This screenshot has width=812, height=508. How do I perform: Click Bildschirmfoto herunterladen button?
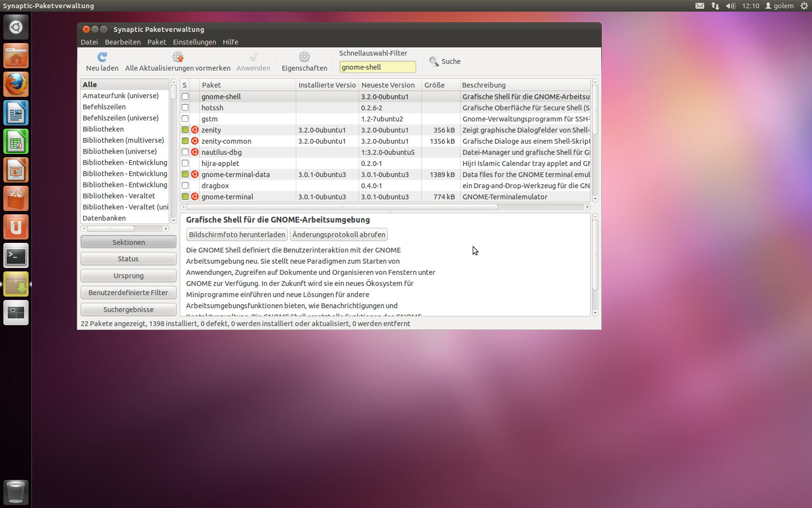click(x=237, y=234)
